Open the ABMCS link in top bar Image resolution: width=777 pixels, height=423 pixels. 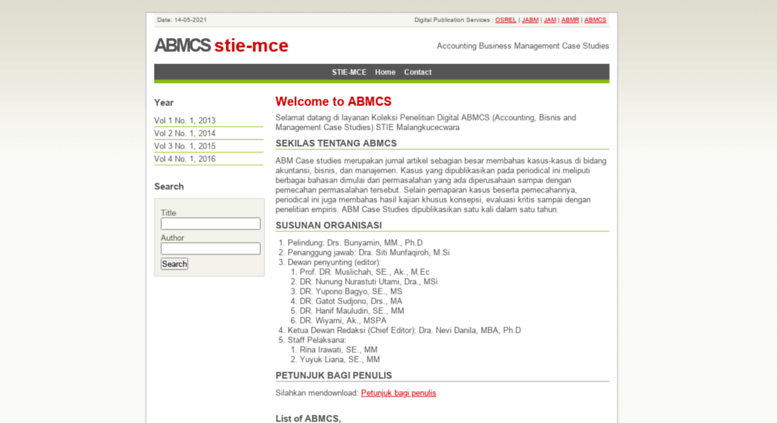(595, 20)
